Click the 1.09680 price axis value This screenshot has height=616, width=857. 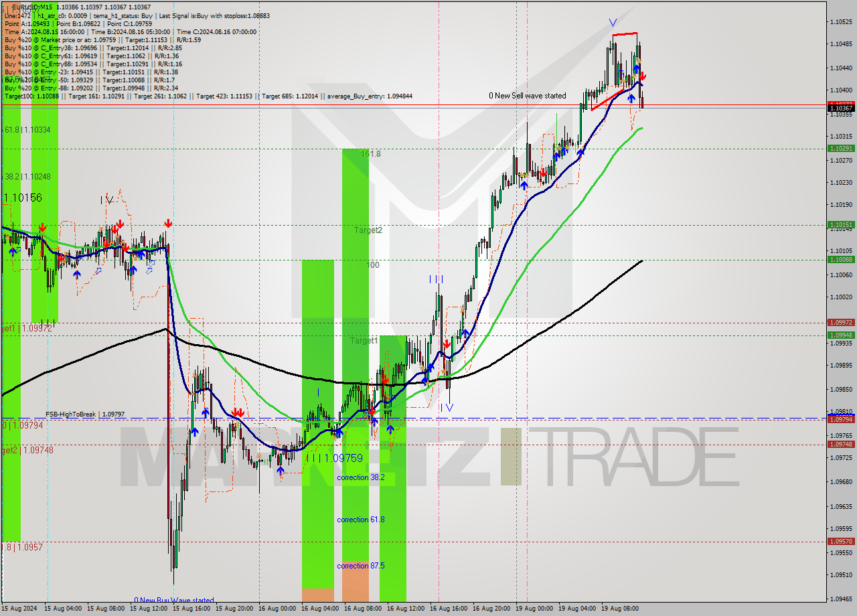click(841, 481)
